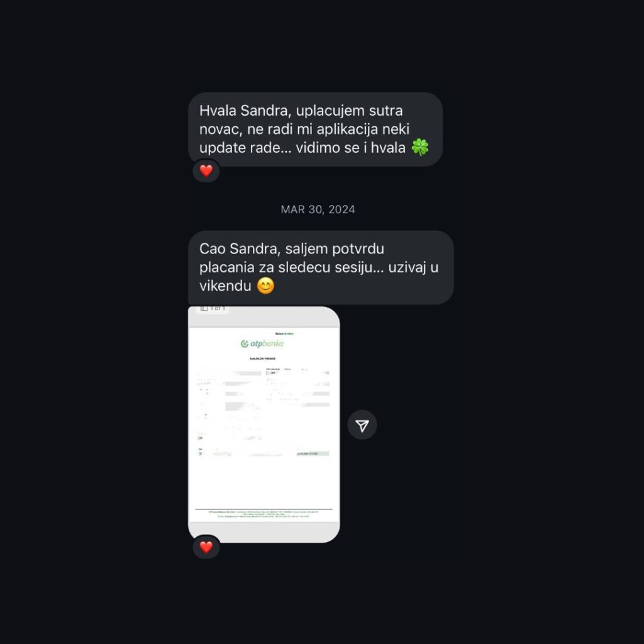The image size is (644, 644).
Task: Tap heart reaction below the payment document
Action: (x=206, y=547)
